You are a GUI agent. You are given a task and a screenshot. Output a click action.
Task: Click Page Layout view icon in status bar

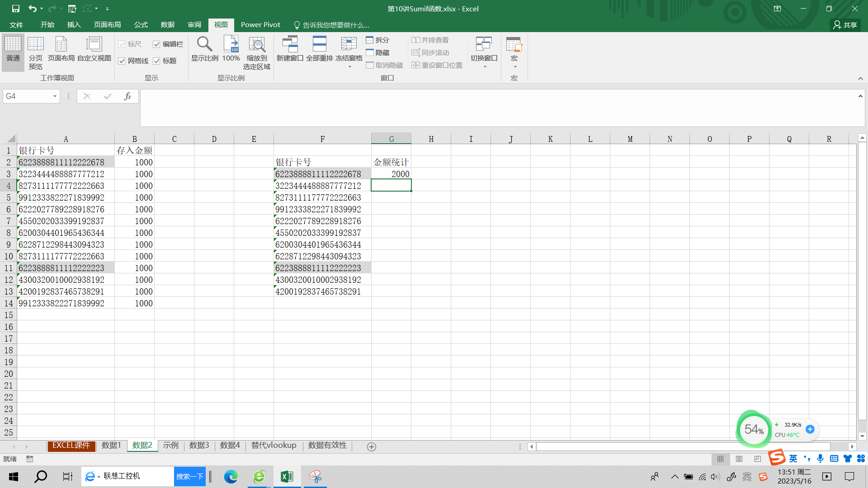click(x=739, y=459)
